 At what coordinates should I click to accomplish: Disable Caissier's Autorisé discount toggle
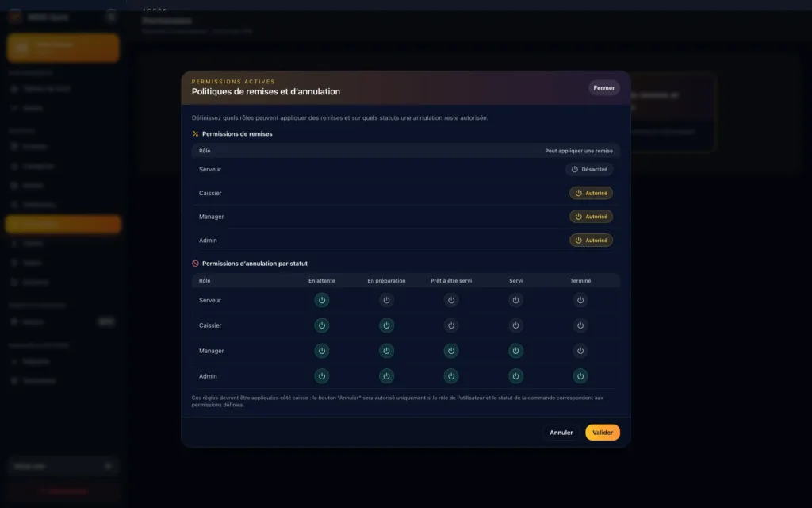pyautogui.click(x=591, y=193)
